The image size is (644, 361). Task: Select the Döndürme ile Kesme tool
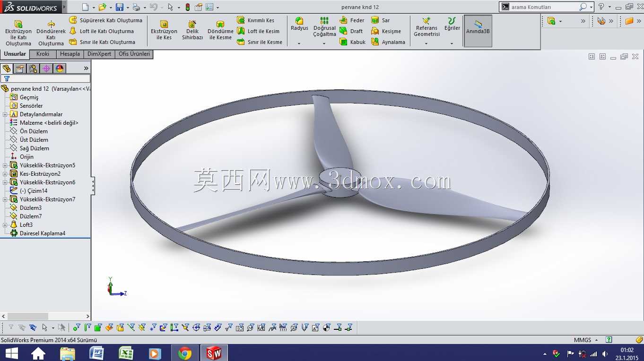tap(220, 30)
